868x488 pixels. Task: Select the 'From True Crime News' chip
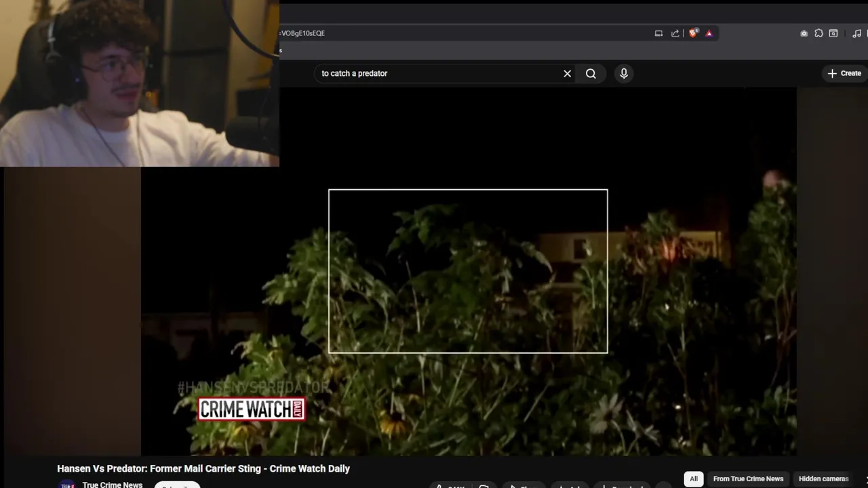(x=748, y=479)
